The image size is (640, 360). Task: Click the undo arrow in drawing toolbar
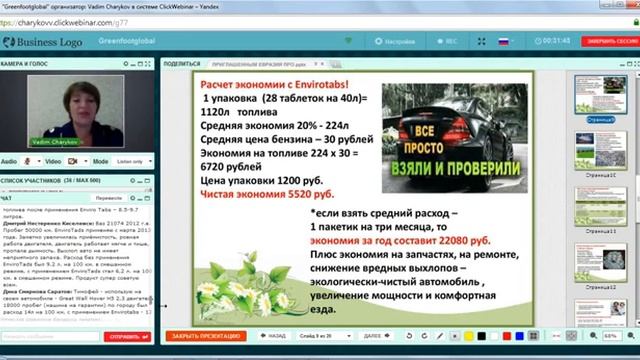[409, 336]
